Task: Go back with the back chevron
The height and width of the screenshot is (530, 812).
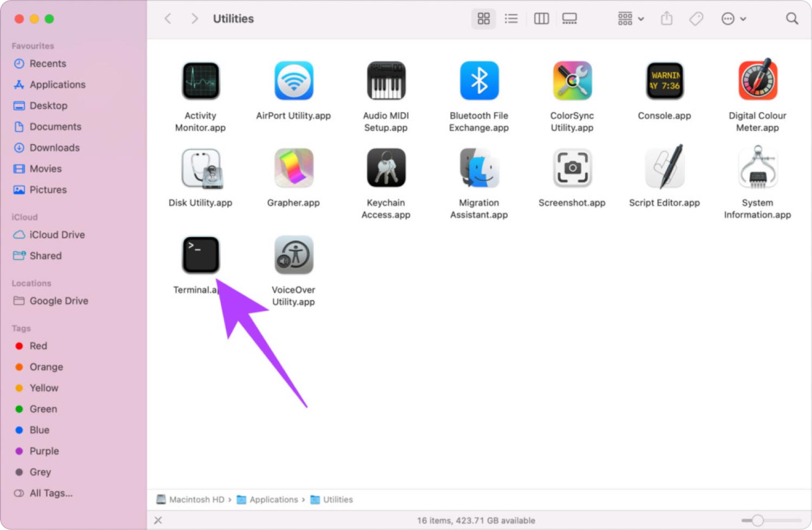Action: coord(168,19)
